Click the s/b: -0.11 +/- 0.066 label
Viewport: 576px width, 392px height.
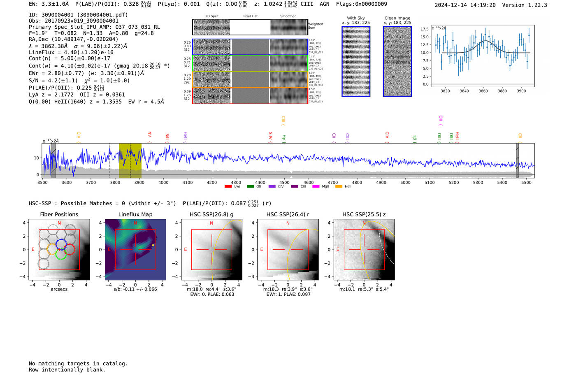[135, 289]
